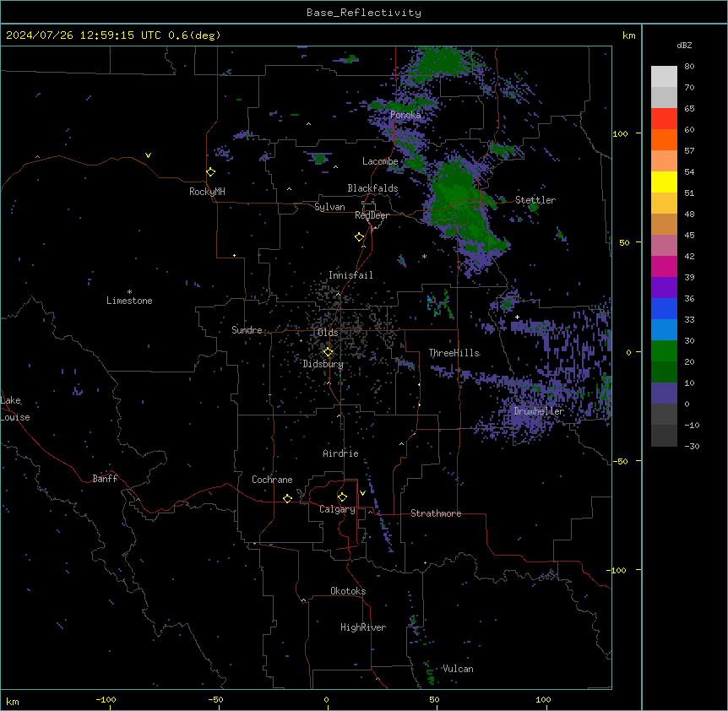Click the ThreeHills label
Screen dimensions: 728x711
454,353
